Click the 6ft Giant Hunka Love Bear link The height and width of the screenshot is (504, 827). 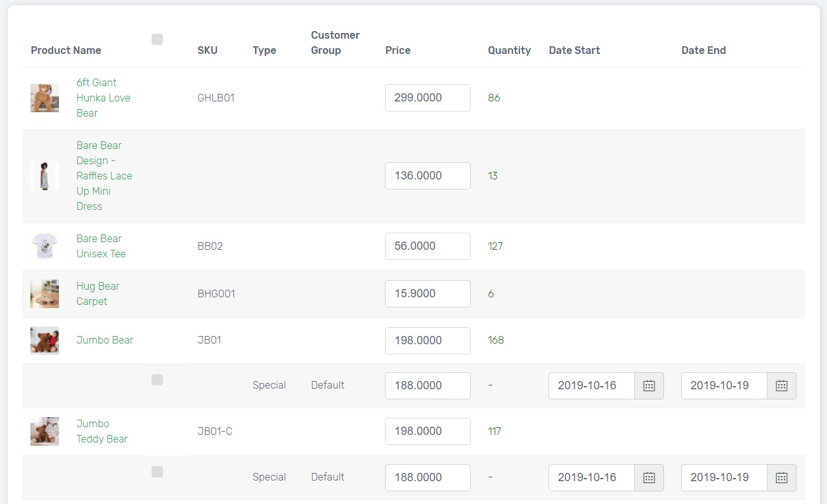coord(103,98)
